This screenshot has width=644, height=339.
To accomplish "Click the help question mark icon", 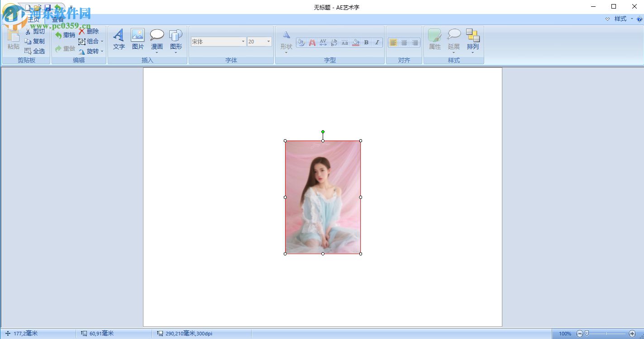I will click(x=639, y=19).
